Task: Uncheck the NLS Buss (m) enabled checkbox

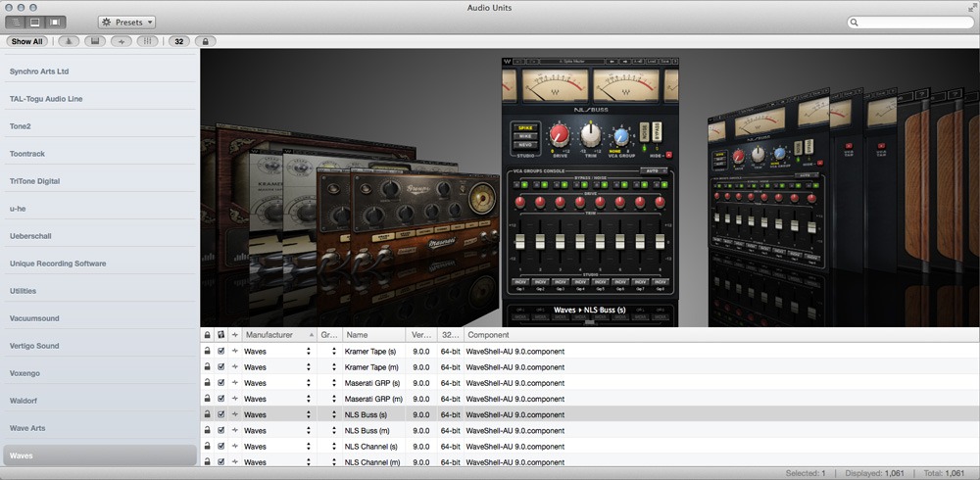Action: pos(220,430)
